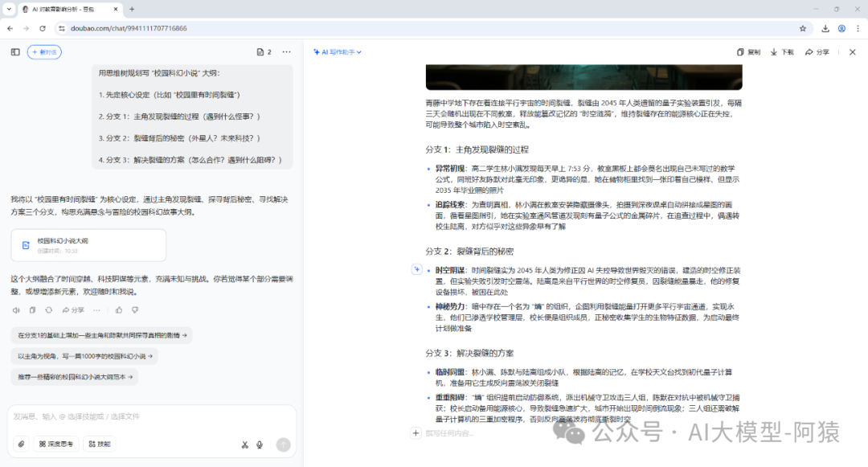Download the document with 下载 button
The image size is (868, 467).
click(x=782, y=52)
